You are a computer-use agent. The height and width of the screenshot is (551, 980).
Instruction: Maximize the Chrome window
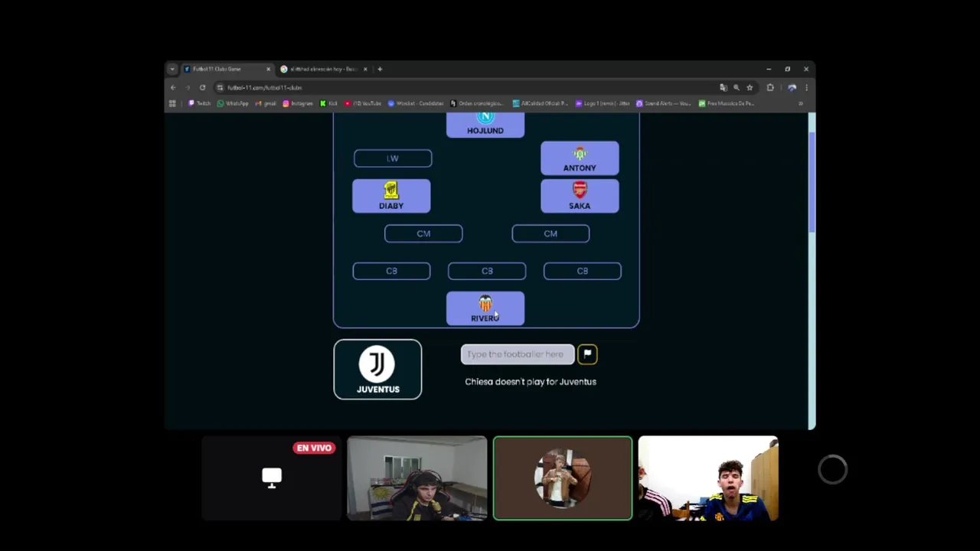pyautogui.click(x=787, y=69)
